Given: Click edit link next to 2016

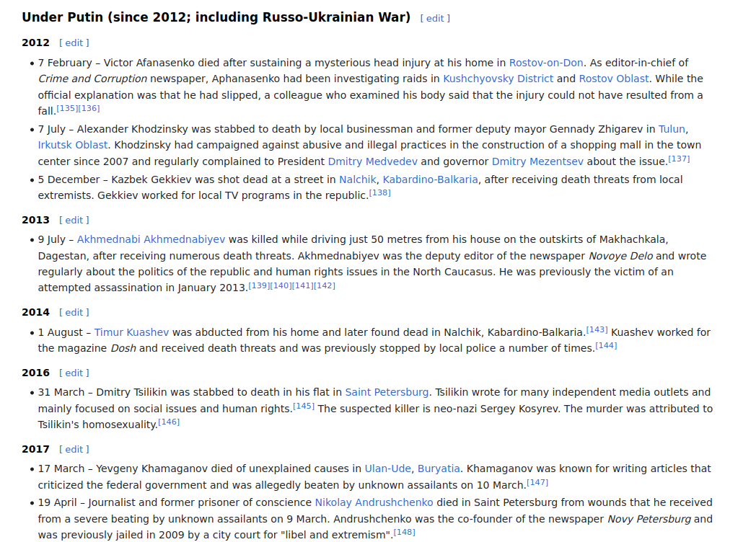Looking at the screenshot, I should click(x=74, y=373).
